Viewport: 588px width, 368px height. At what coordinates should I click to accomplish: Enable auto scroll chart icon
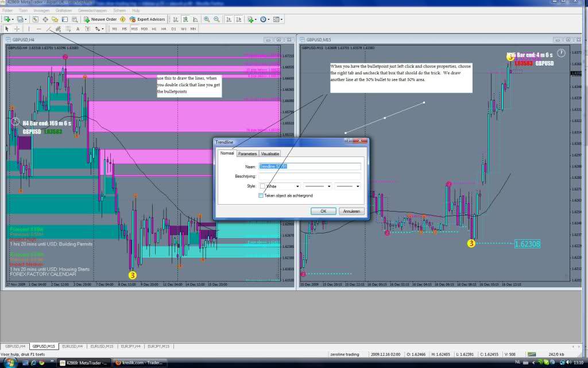229,19
